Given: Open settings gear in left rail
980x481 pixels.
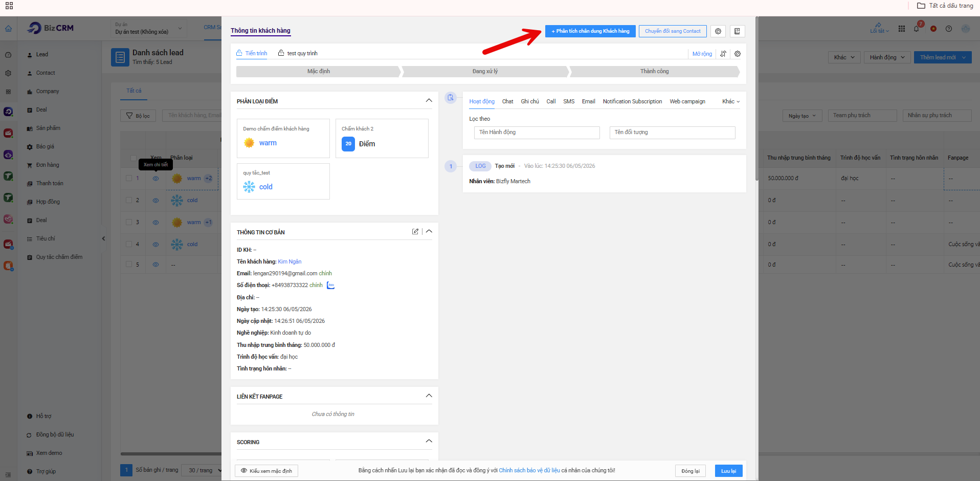Looking at the screenshot, I should pyautogui.click(x=8, y=73).
